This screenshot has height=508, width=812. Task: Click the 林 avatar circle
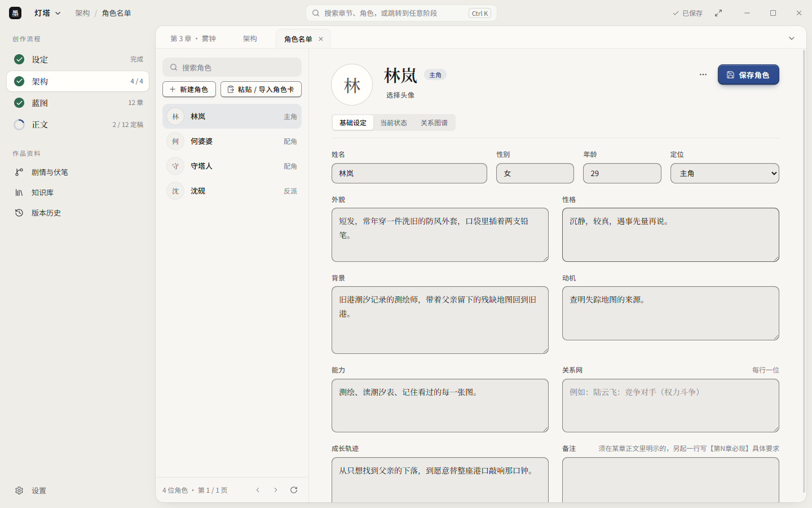click(352, 85)
